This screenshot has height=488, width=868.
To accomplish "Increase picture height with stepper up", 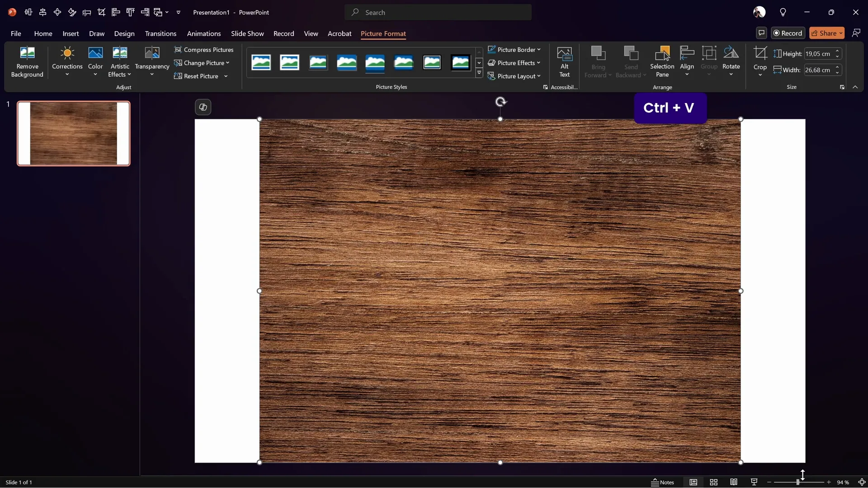I will [837, 51].
